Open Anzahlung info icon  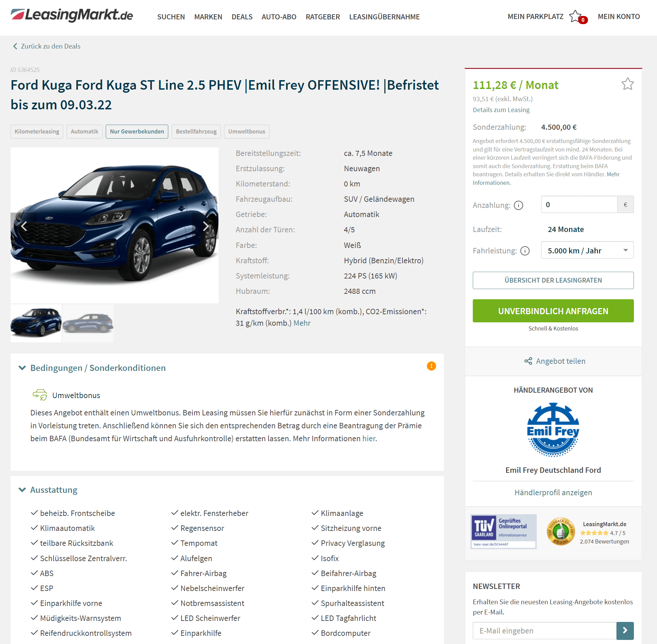[518, 205]
